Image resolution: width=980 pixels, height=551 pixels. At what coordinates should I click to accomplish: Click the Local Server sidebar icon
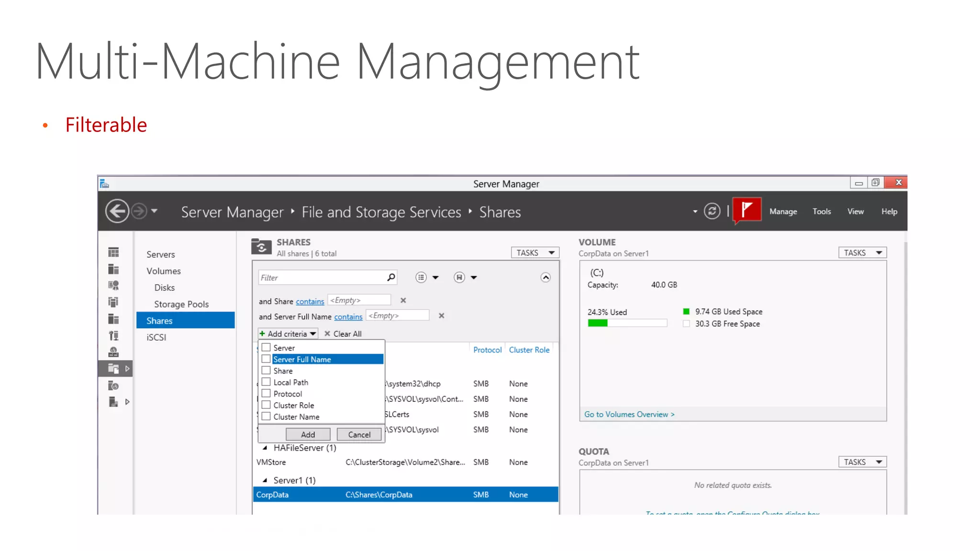point(113,269)
